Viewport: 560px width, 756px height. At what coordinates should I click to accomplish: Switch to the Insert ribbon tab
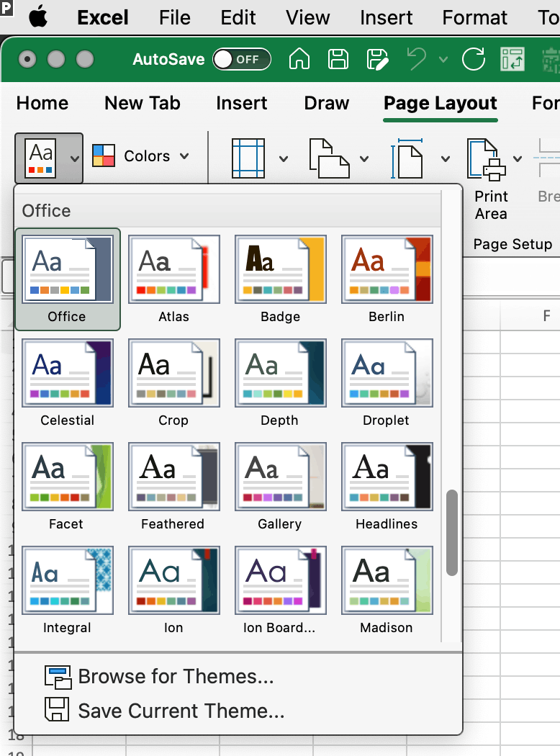tap(241, 103)
